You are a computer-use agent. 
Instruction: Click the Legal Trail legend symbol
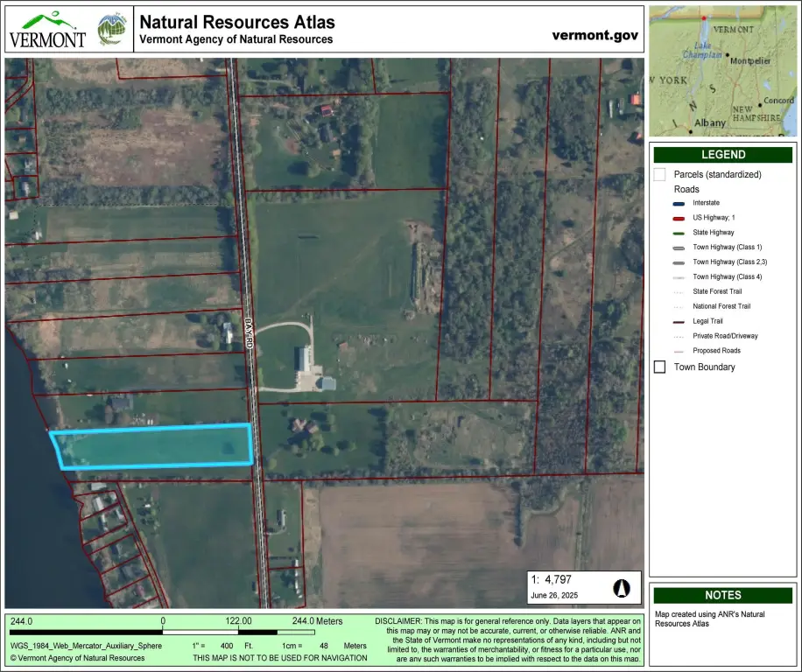[679, 321]
